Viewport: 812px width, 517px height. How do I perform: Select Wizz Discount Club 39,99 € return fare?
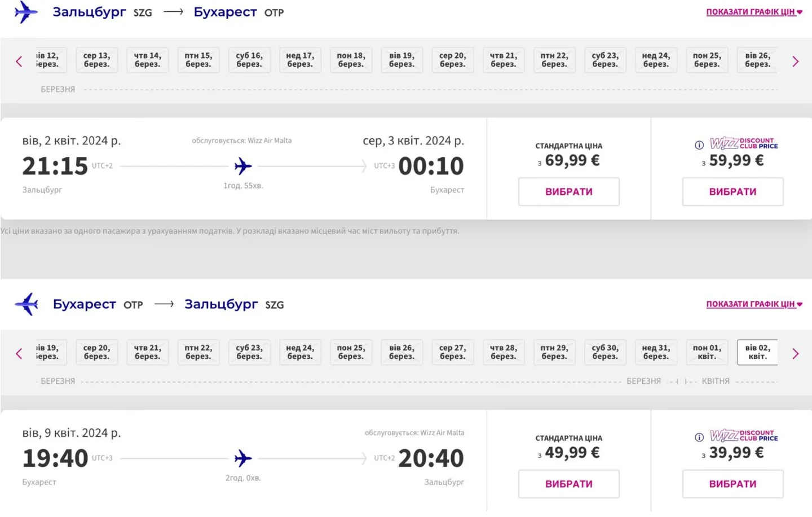pos(732,484)
